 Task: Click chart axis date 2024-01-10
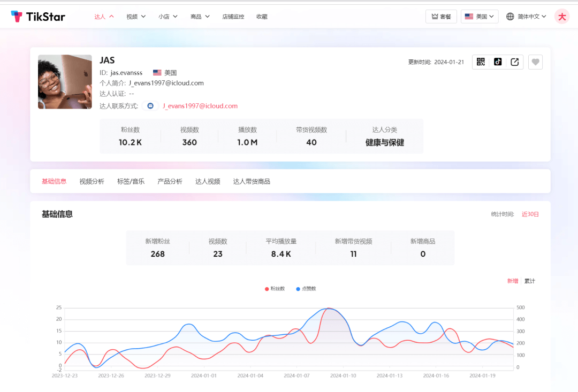[343, 376]
